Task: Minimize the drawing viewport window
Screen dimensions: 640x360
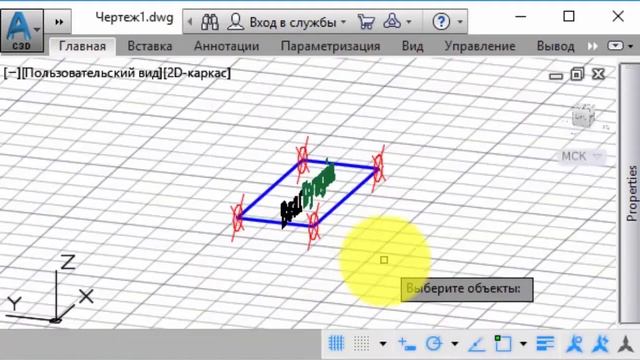Action: [556, 76]
